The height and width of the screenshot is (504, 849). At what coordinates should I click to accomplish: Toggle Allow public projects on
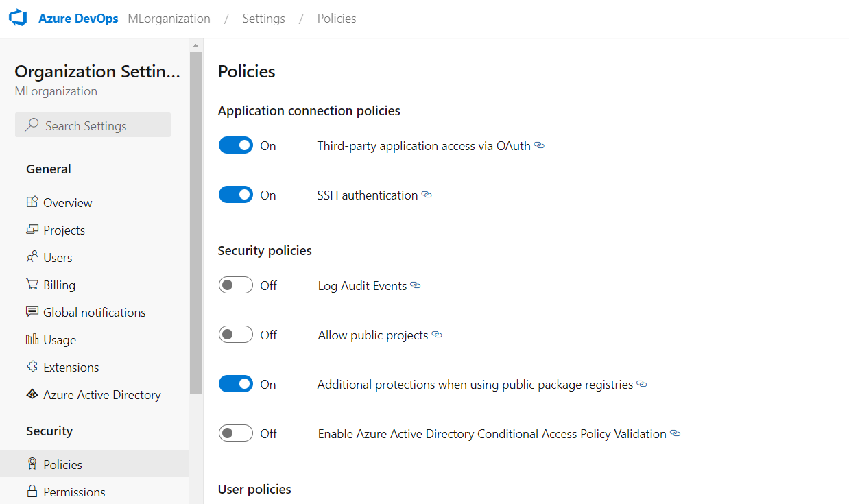(236, 335)
